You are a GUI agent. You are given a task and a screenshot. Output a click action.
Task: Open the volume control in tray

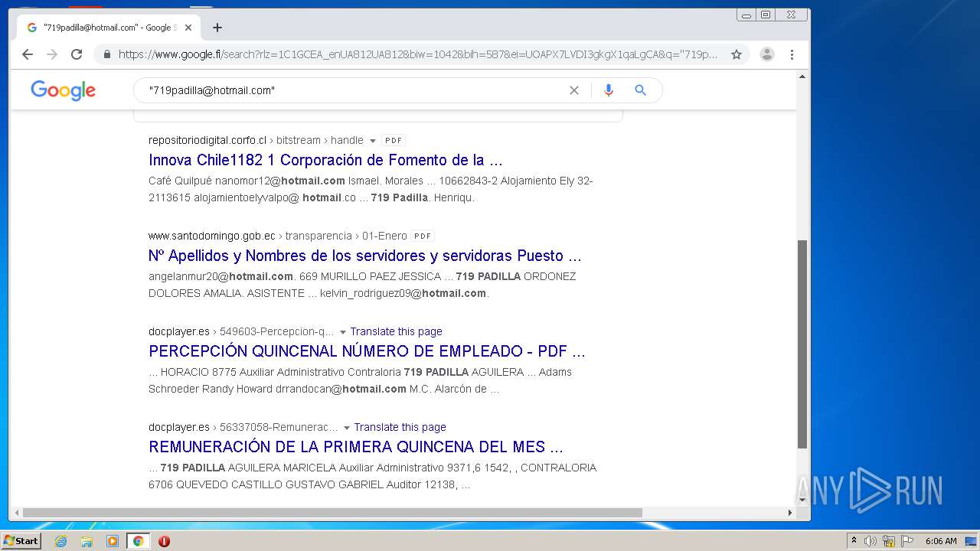click(871, 541)
